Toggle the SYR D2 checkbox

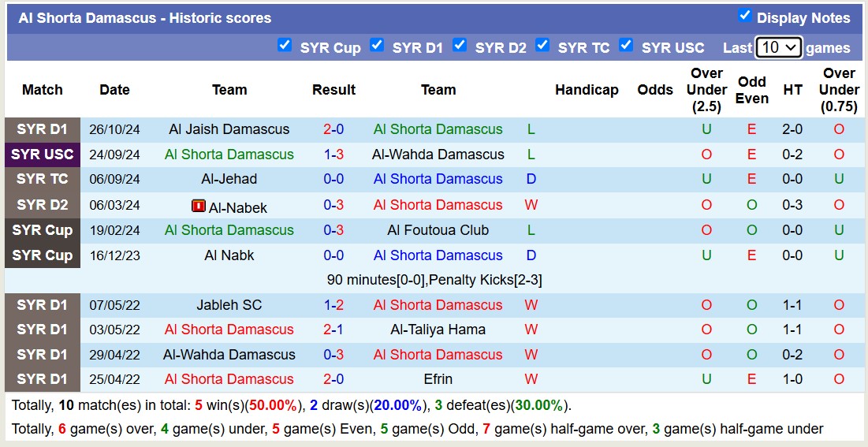pos(460,45)
